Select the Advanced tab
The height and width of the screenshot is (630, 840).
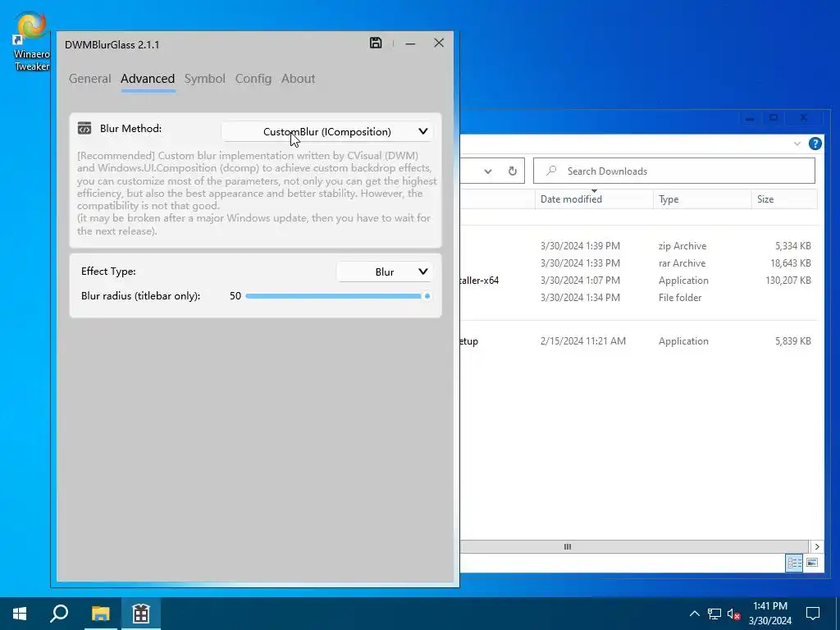[148, 79]
